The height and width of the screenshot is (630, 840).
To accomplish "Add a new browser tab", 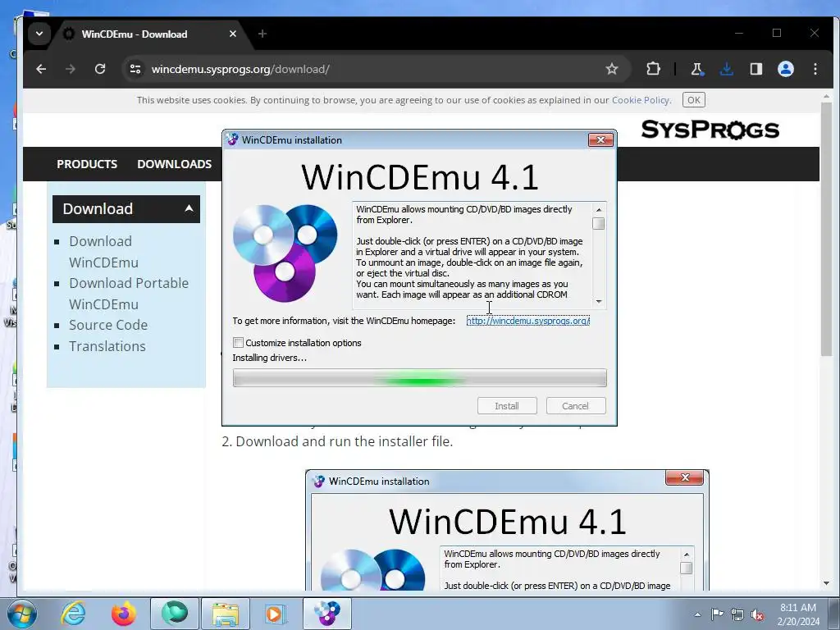I will click(262, 34).
